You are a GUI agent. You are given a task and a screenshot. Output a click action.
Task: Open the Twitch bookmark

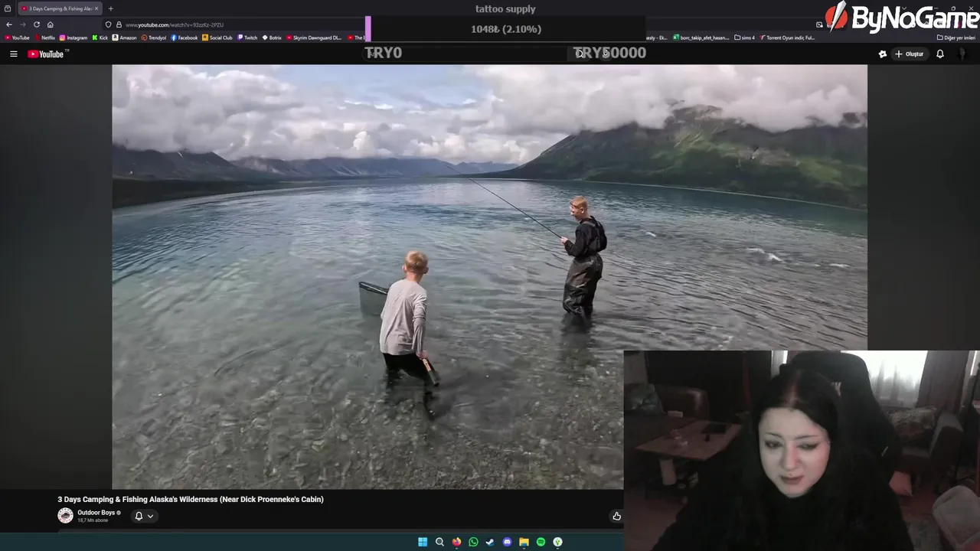click(247, 37)
